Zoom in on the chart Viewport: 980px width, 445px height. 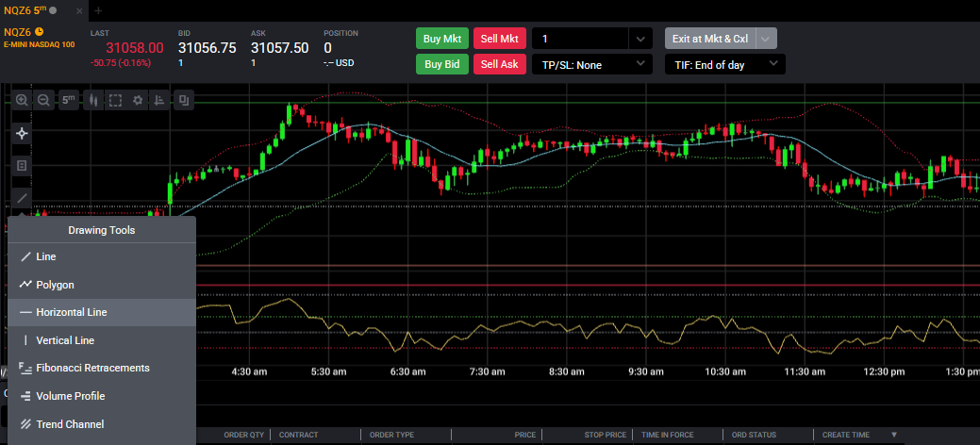pyautogui.click(x=22, y=100)
